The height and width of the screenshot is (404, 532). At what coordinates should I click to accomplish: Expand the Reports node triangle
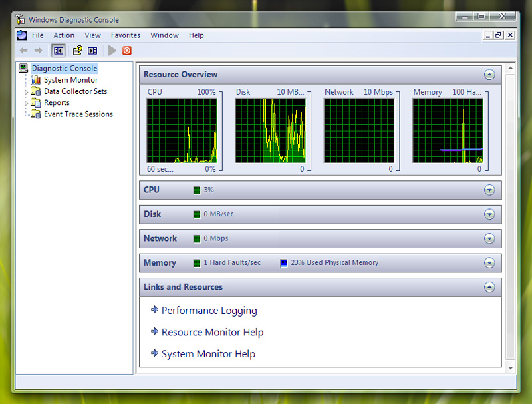pos(26,103)
